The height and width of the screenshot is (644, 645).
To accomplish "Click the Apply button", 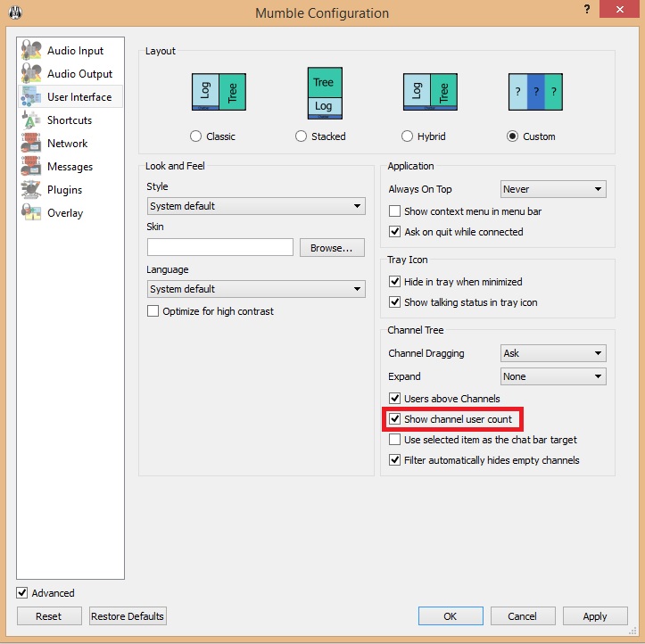I will point(595,615).
